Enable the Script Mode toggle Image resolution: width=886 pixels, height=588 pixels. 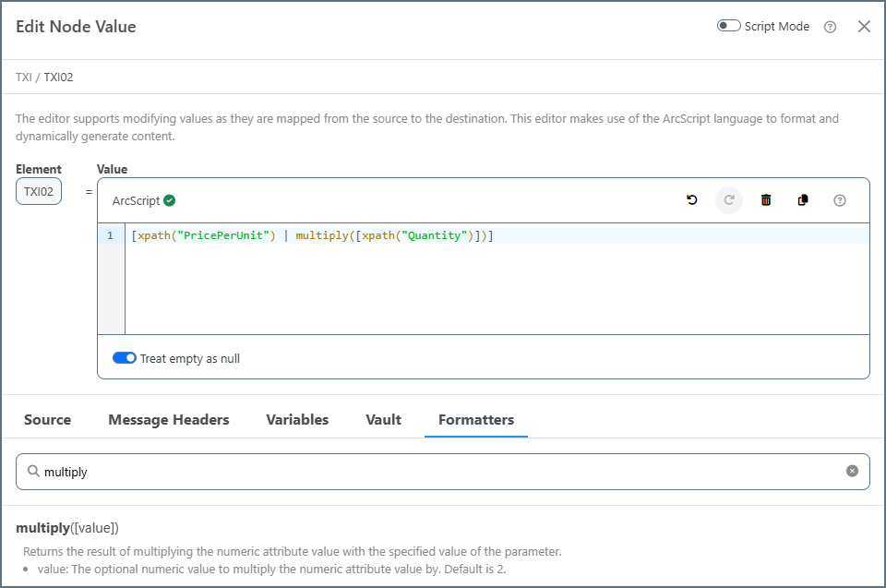728,26
